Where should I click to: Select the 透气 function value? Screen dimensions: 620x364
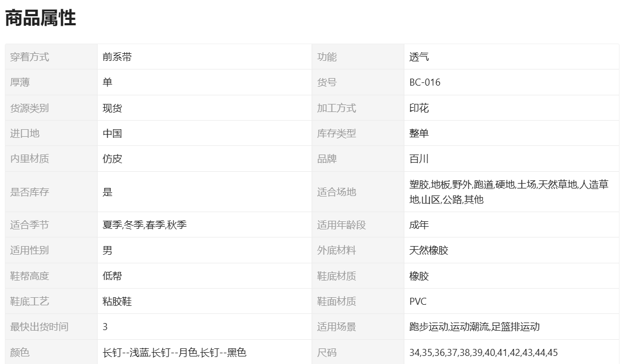tap(419, 57)
